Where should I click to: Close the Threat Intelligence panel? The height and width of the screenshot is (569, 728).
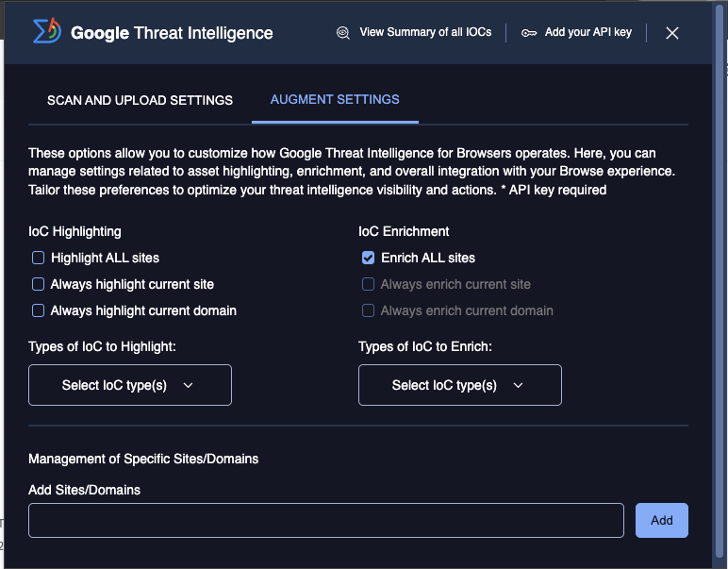point(672,33)
